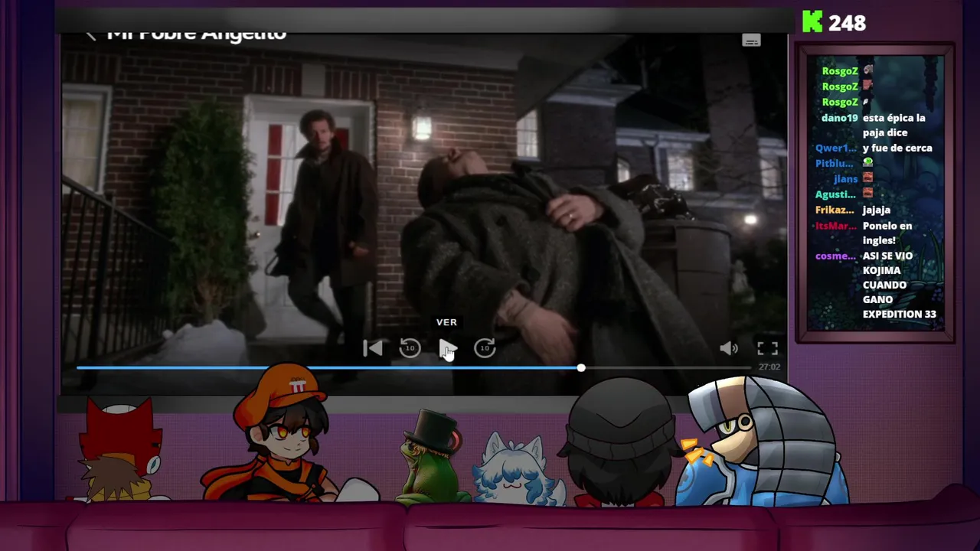Select username Frikaz... in the chat
980x551 pixels.
click(835, 210)
